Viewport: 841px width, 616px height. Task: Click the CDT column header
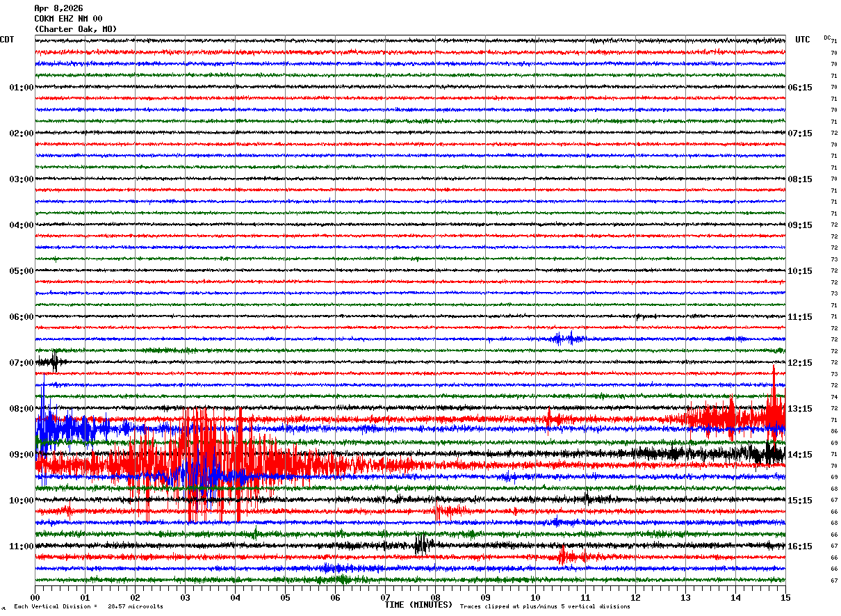pos(7,40)
